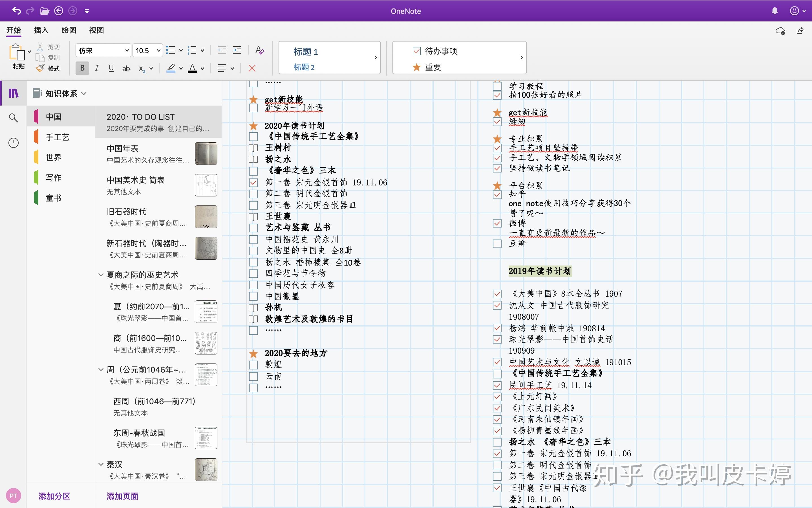
Task: Click 添加分区 to add a section
Action: point(54,496)
